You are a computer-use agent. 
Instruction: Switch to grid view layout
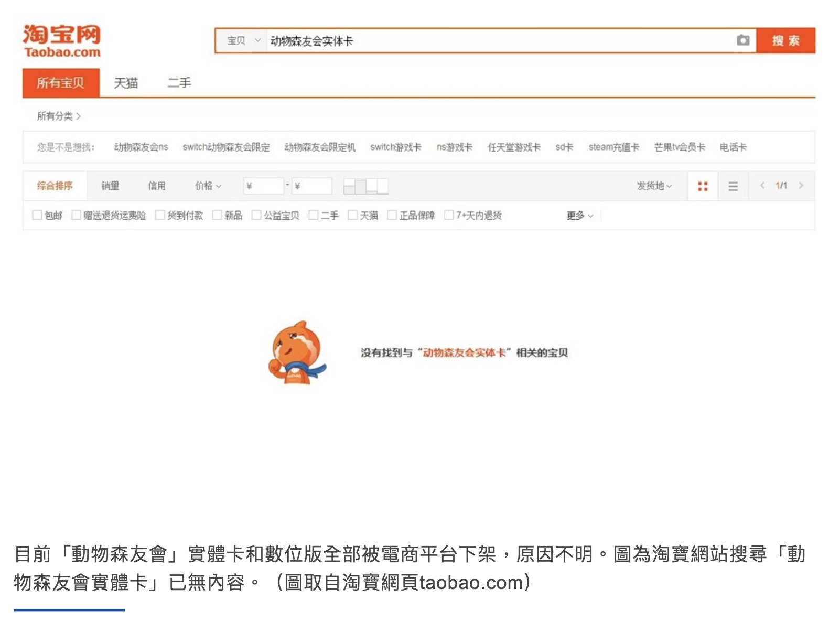pyautogui.click(x=703, y=186)
